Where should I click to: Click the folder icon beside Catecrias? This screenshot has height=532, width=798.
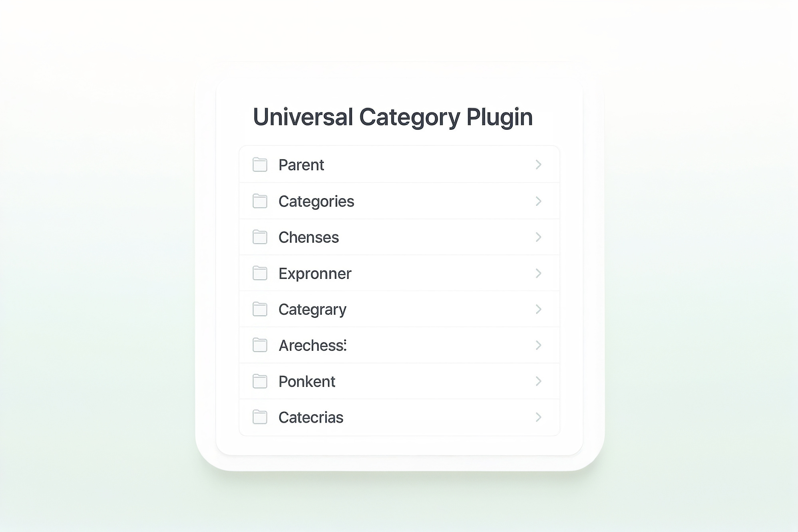pos(260,417)
